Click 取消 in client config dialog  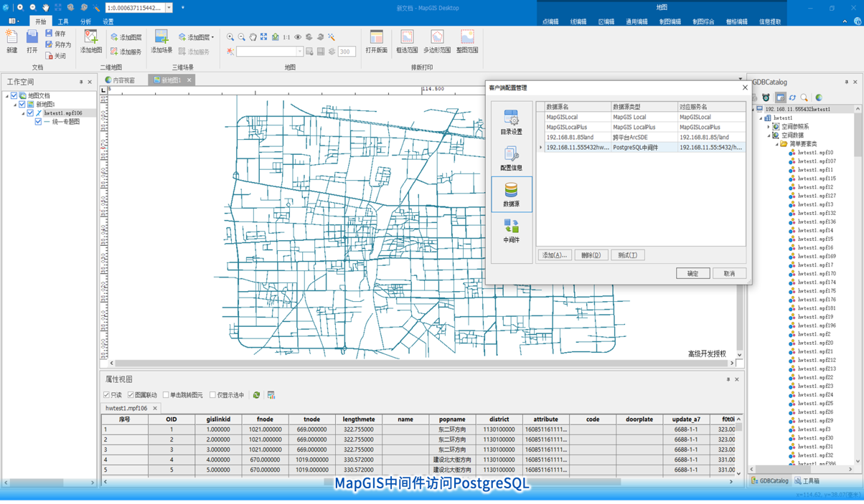(729, 273)
